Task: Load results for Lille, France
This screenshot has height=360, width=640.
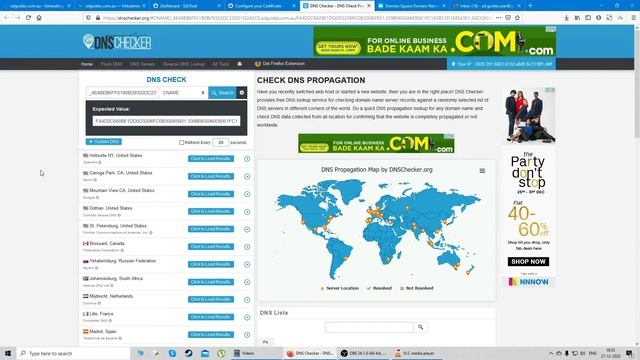Action: tap(211, 317)
